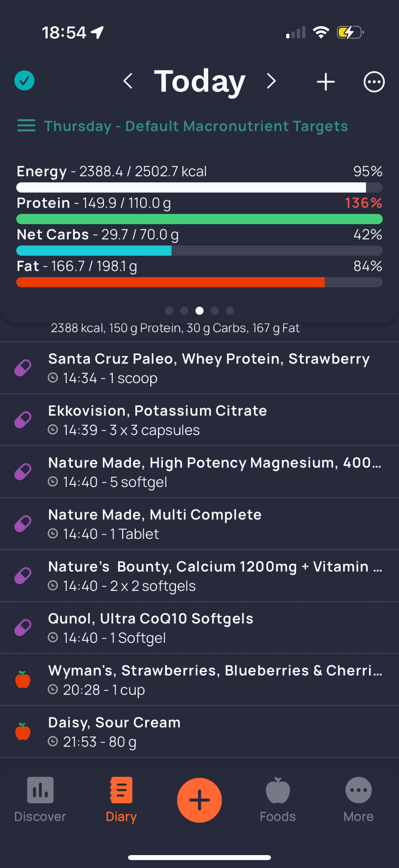Tap pill icon for Qunol Ultra CoQ10

[x=23, y=627]
